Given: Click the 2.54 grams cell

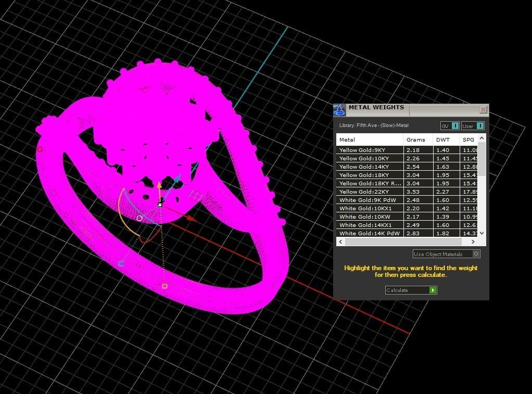Looking at the screenshot, I should (418, 167).
